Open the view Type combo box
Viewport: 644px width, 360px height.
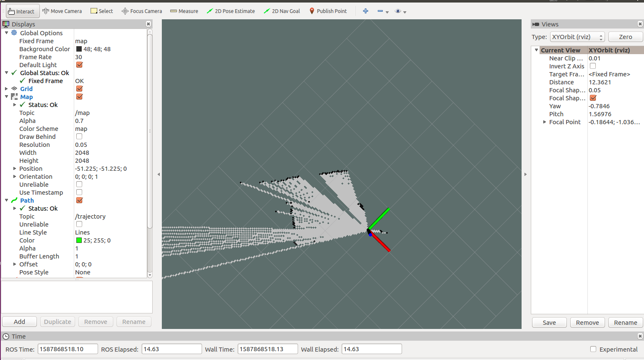(x=578, y=37)
